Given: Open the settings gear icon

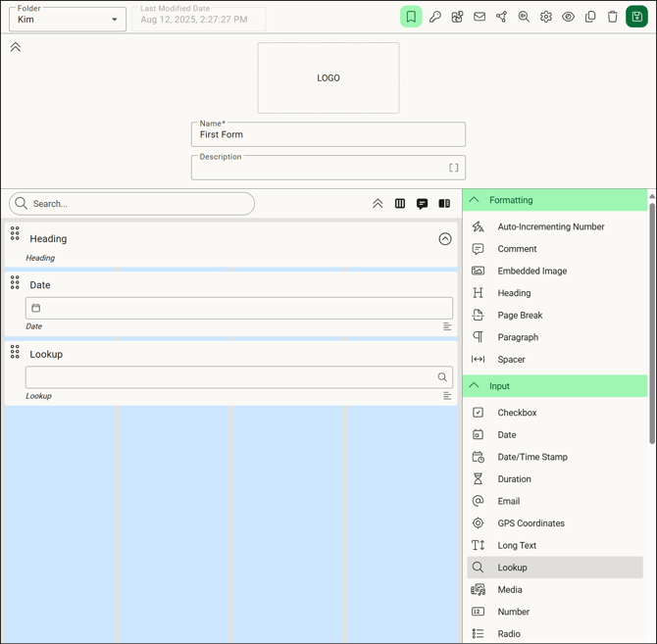Looking at the screenshot, I should coord(546,17).
